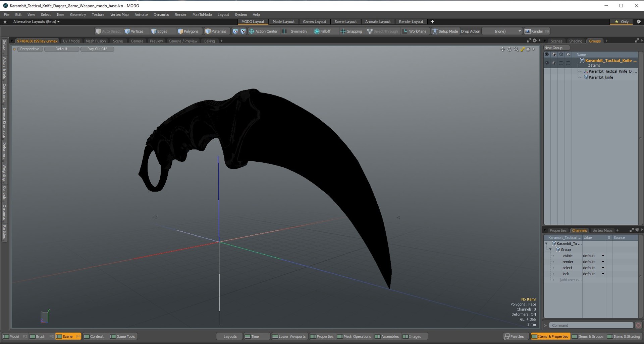Switch to the Shading tab
Viewport: 644px width, 344px height.
click(576, 41)
